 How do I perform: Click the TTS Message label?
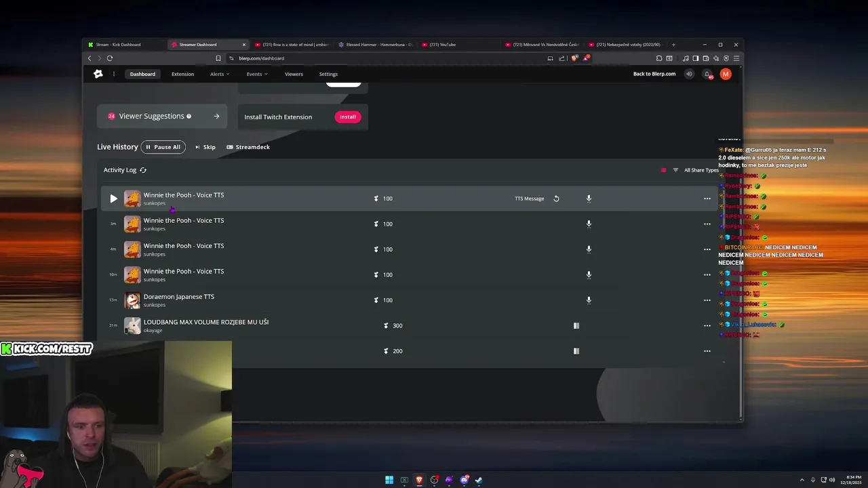[x=530, y=199]
